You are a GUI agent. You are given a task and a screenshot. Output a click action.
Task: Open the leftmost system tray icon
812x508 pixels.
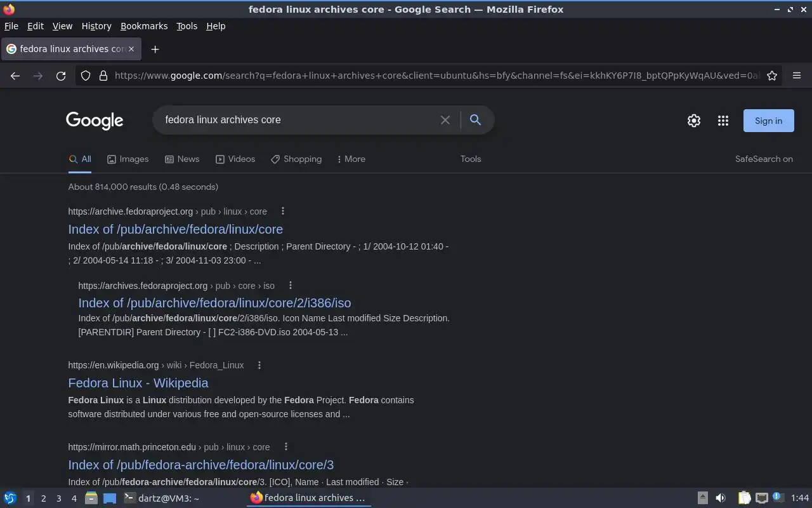pos(702,498)
